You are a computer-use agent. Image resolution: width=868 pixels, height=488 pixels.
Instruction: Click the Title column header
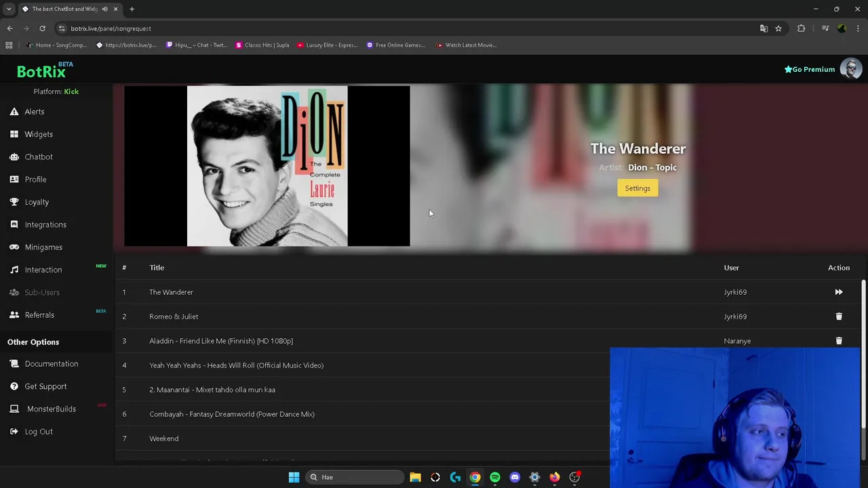pos(157,268)
